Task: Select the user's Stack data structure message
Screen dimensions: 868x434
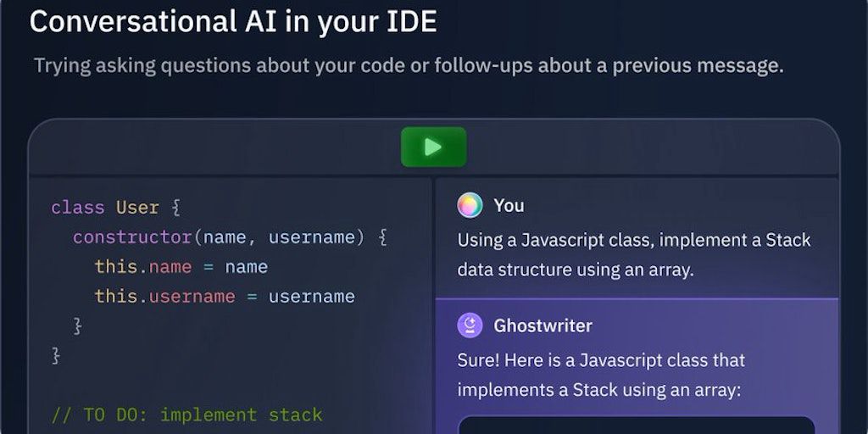Action: pyautogui.click(x=634, y=254)
